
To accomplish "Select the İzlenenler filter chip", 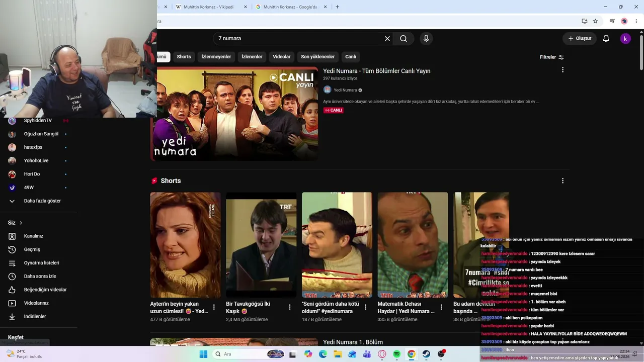I will pyautogui.click(x=252, y=57).
